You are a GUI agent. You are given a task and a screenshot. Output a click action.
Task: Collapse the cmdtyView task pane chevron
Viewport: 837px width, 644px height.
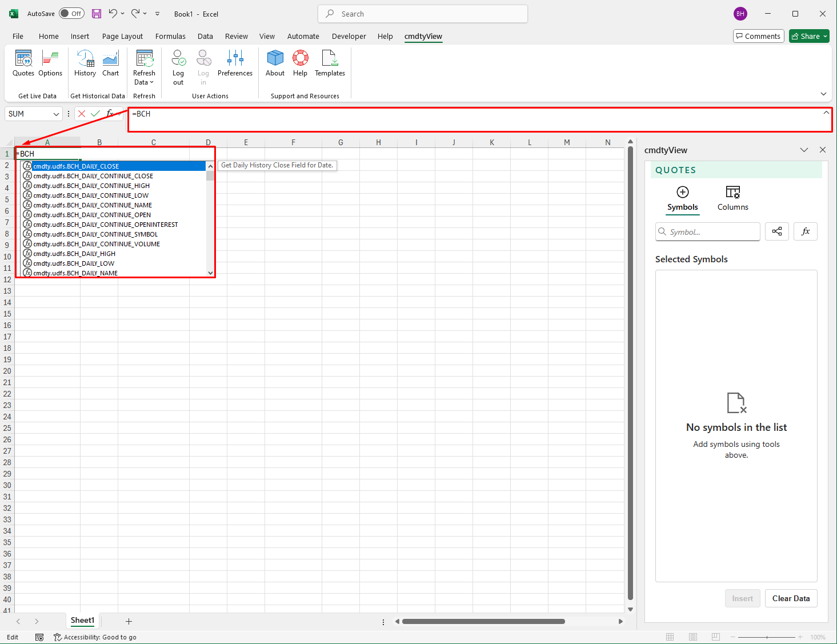(x=804, y=150)
